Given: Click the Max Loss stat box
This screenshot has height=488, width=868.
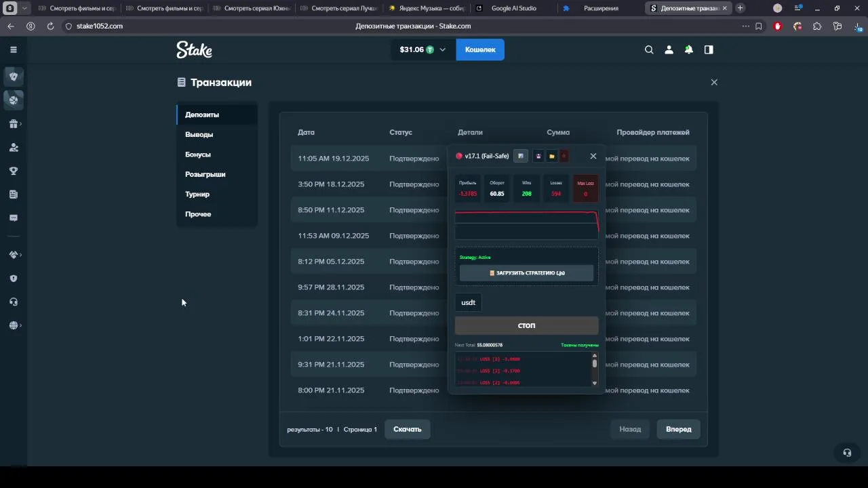Looking at the screenshot, I should point(585,188).
